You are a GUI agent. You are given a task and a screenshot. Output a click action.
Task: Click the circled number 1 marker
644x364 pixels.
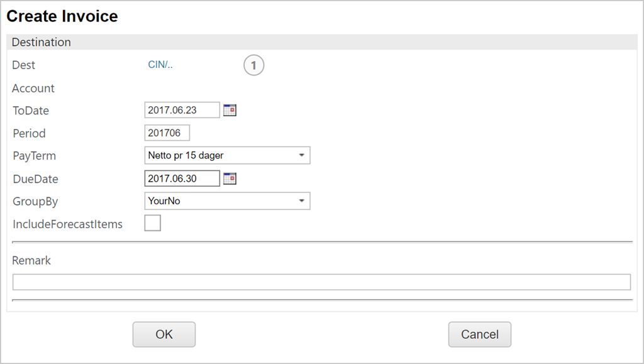(253, 65)
